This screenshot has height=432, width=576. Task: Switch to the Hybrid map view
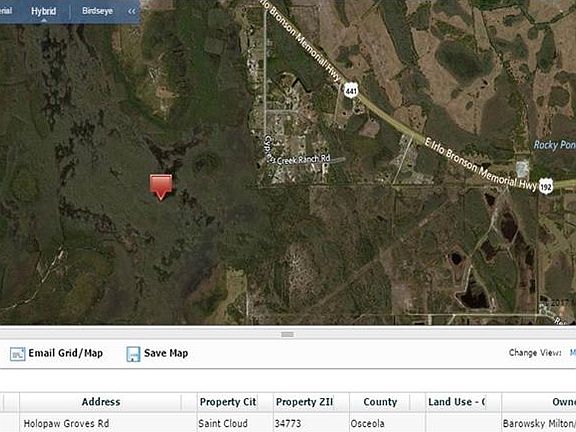tap(43, 11)
